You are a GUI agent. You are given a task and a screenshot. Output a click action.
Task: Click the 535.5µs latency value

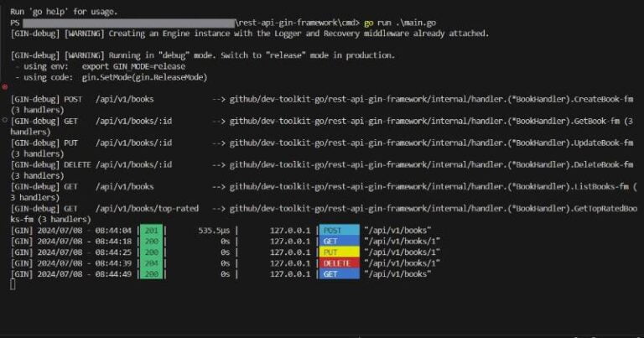point(214,231)
